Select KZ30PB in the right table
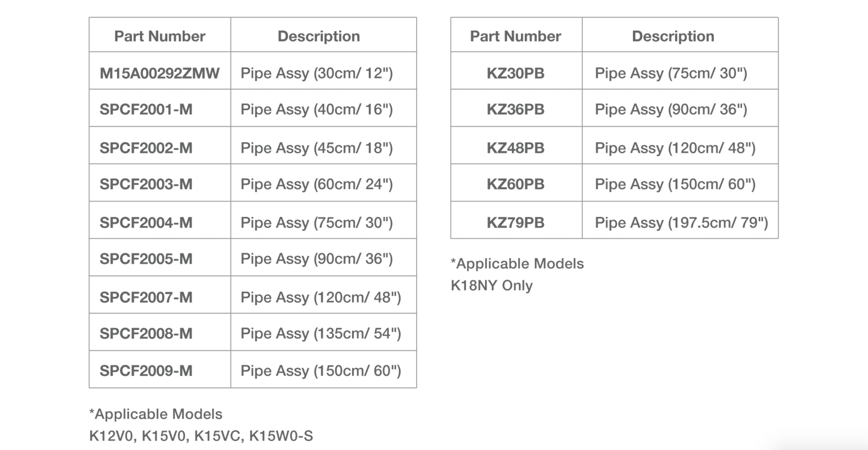 click(515, 73)
